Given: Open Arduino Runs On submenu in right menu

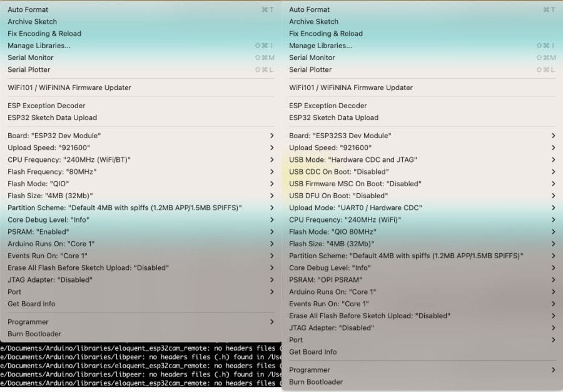Looking at the screenshot, I should point(422,292).
